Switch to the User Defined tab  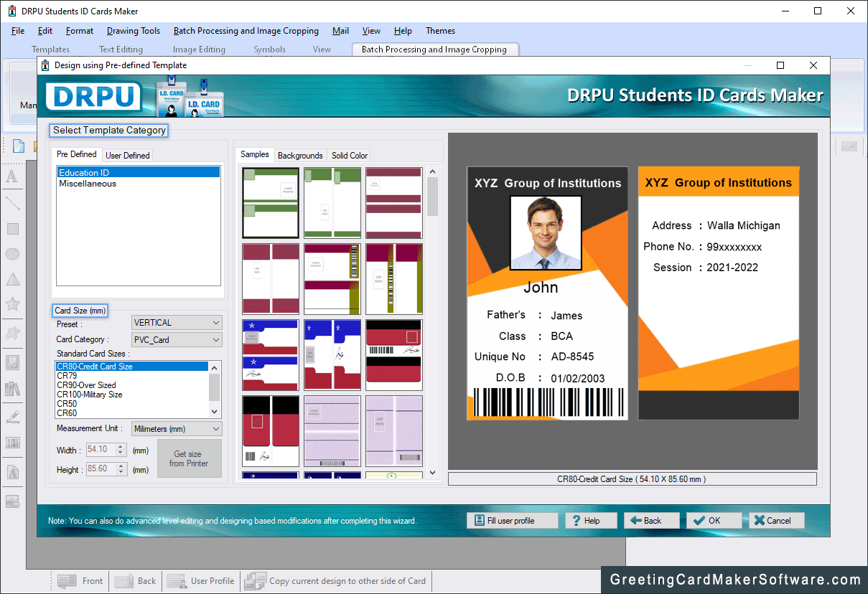click(x=128, y=155)
